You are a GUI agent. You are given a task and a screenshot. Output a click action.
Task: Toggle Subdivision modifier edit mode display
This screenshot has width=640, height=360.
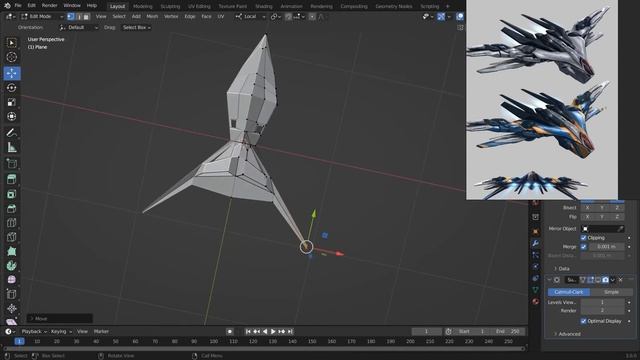point(591,280)
